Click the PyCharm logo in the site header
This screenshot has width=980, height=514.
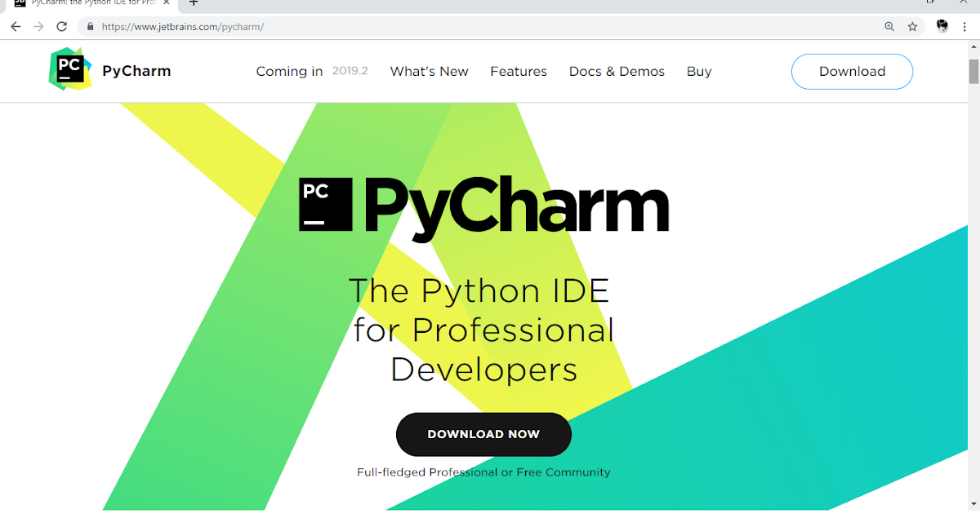pos(110,71)
